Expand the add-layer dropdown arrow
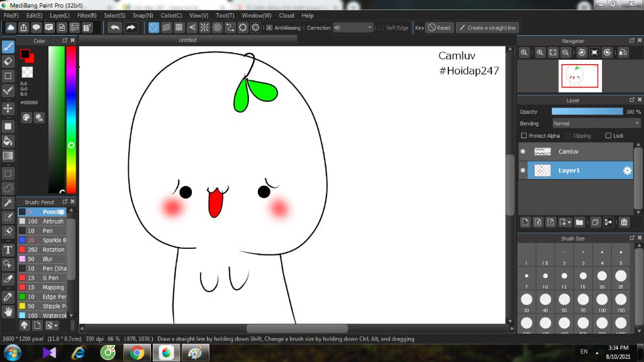Image resolution: width=644 pixels, height=362 pixels. pos(569,222)
